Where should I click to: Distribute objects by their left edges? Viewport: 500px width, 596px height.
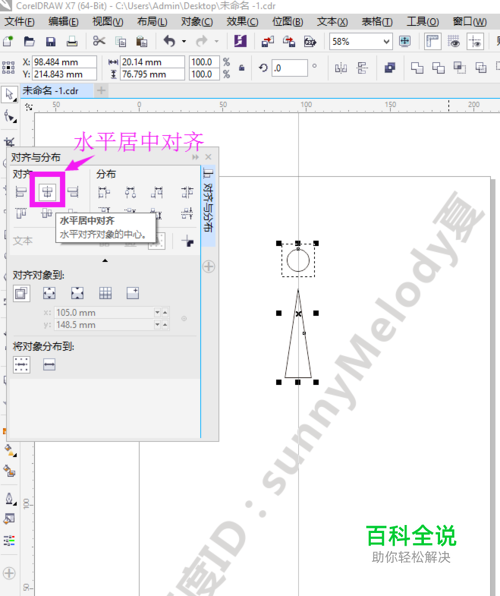pyautogui.click(x=104, y=192)
